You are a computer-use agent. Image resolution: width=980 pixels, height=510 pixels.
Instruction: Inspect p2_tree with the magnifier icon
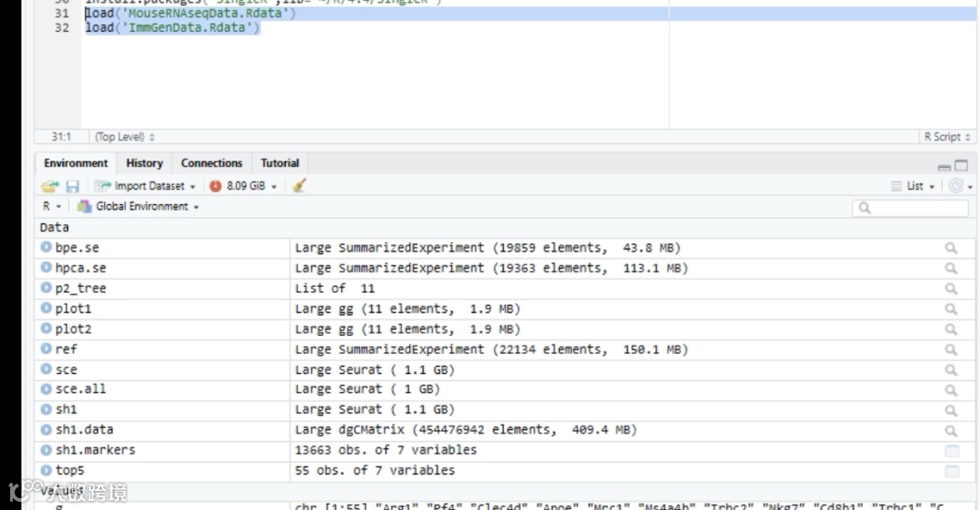pyautogui.click(x=951, y=289)
